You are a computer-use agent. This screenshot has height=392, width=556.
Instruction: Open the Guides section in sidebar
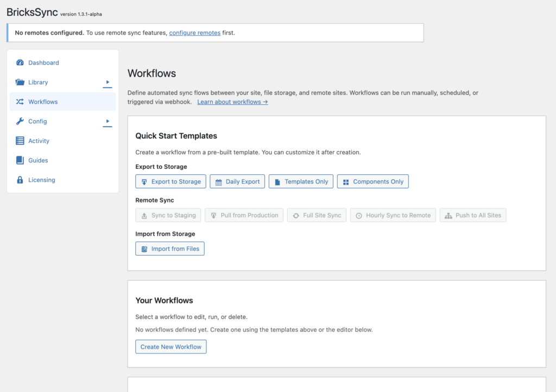point(38,161)
